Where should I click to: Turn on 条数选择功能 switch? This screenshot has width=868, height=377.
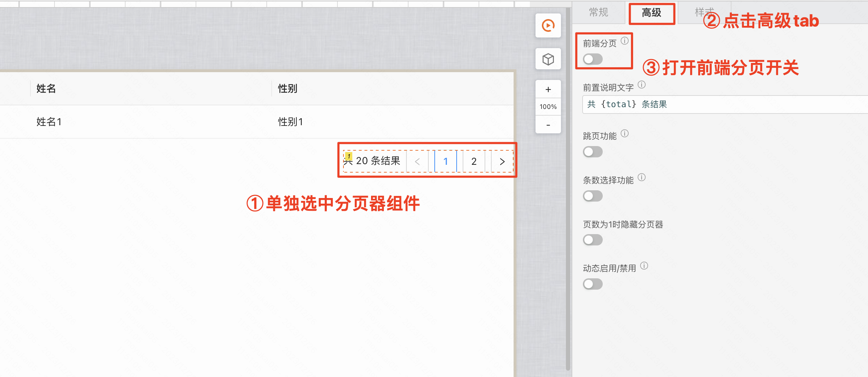click(x=593, y=196)
